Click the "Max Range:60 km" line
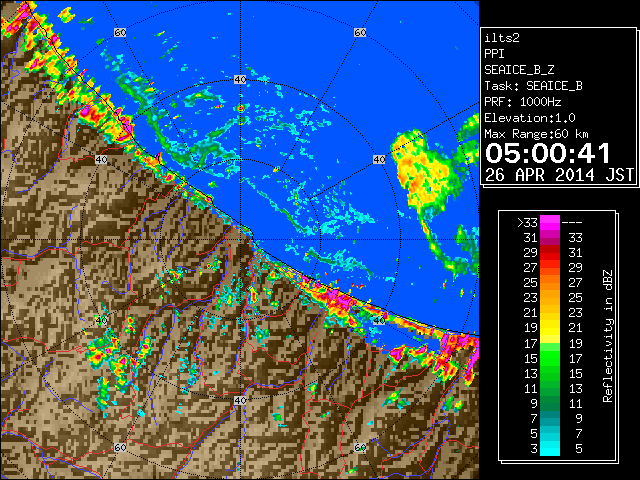Viewport: 640px width, 480px height. 536,134
